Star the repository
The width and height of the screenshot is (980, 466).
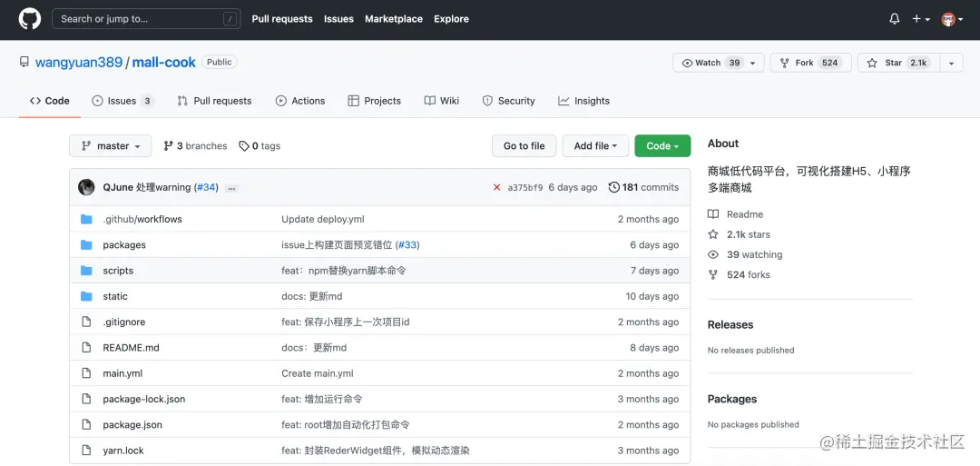[898, 63]
